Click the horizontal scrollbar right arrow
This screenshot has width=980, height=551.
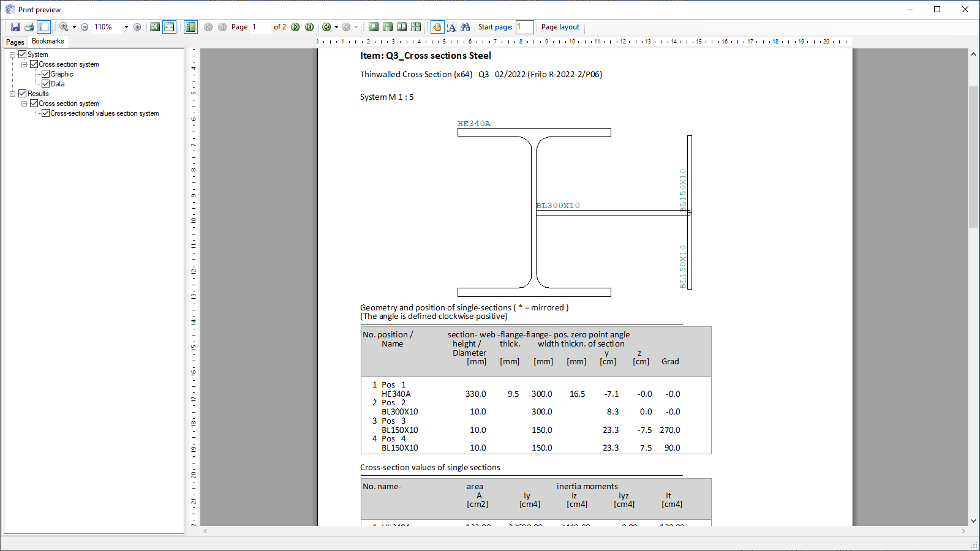coord(963,531)
